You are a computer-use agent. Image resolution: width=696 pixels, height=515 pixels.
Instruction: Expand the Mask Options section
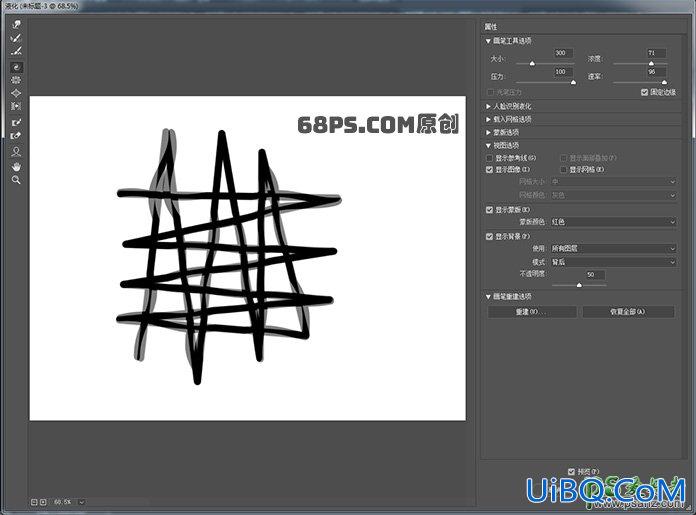coord(488,132)
